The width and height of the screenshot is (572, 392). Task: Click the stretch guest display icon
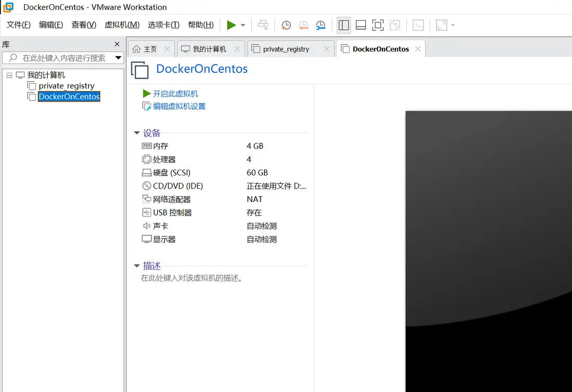(x=441, y=25)
